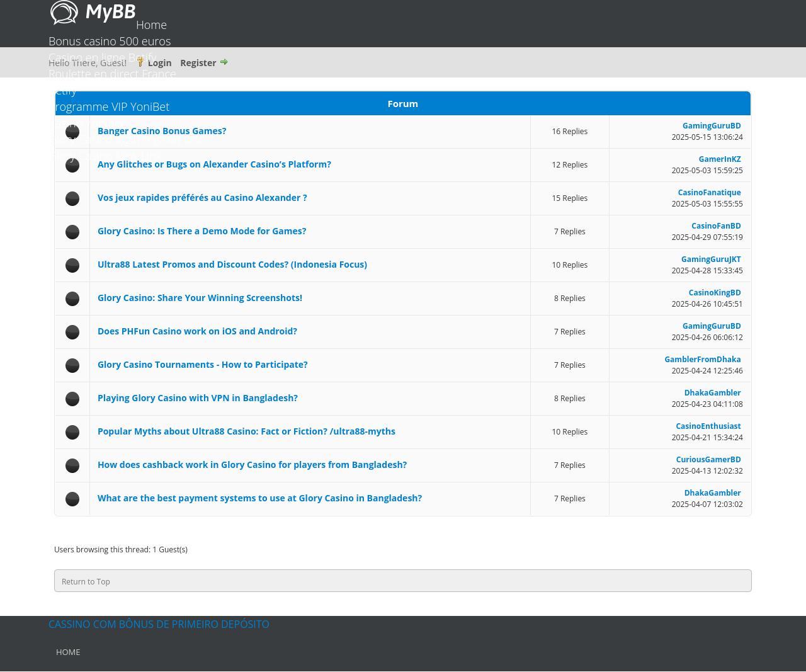The width and height of the screenshot is (806, 672).
Task: Open Glory Casino Tournaments participation thread
Action: 202,365
